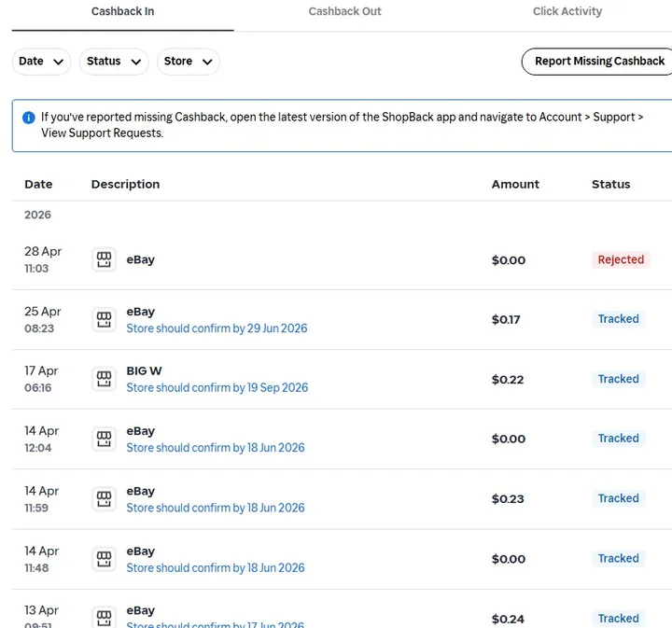The height and width of the screenshot is (628, 672).
Task: Click store icon for 14 Apr 12:04 row
Action: point(104,440)
